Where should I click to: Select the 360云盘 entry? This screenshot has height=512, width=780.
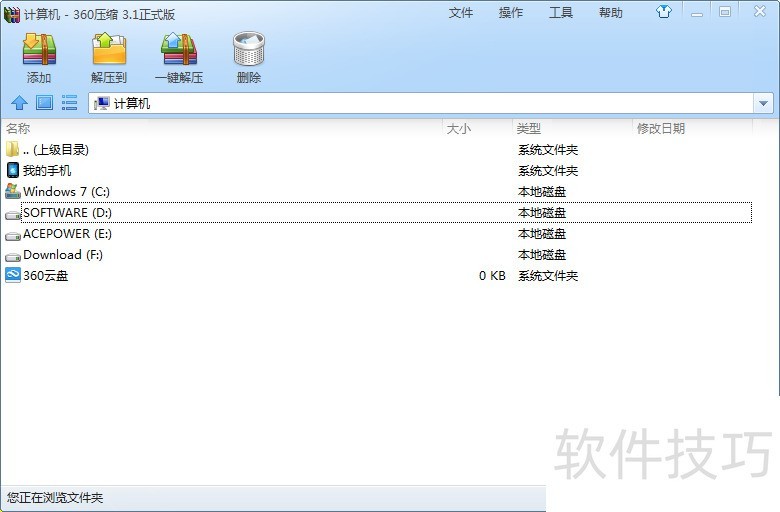[x=45, y=275]
